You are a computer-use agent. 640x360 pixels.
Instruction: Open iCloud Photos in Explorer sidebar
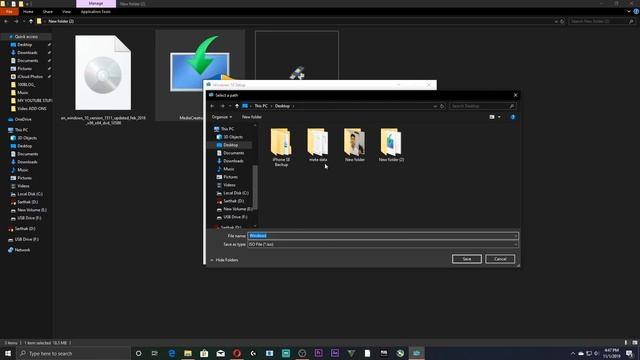tap(30, 77)
